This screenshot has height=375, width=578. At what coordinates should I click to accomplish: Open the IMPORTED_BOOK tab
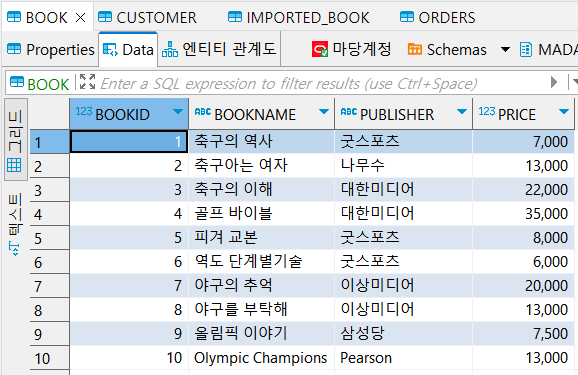(299, 17)
